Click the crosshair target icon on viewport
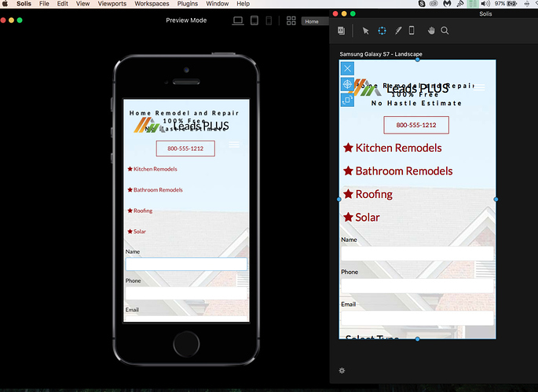This screenshot has width=538, height=392. (x=347, y=84)
